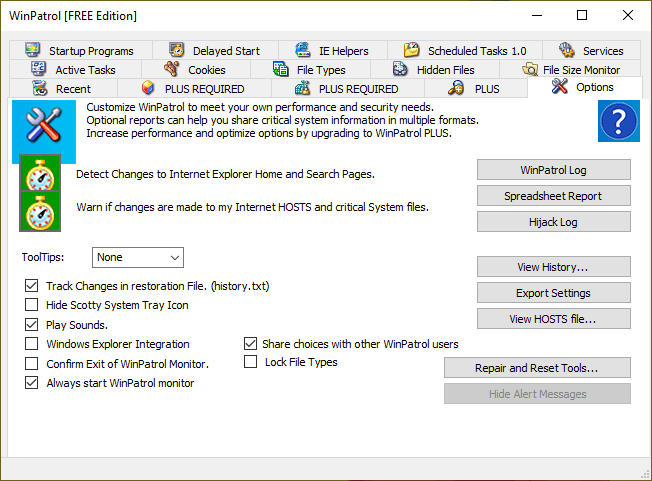Enable Windows Explorer Integration checkbox

tap(31, 344)
